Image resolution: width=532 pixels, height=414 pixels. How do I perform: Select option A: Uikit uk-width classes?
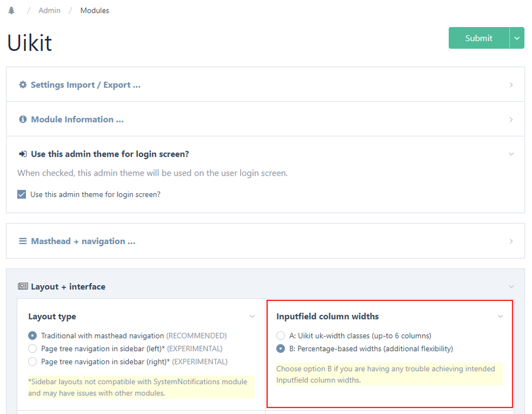coord(280,336)
